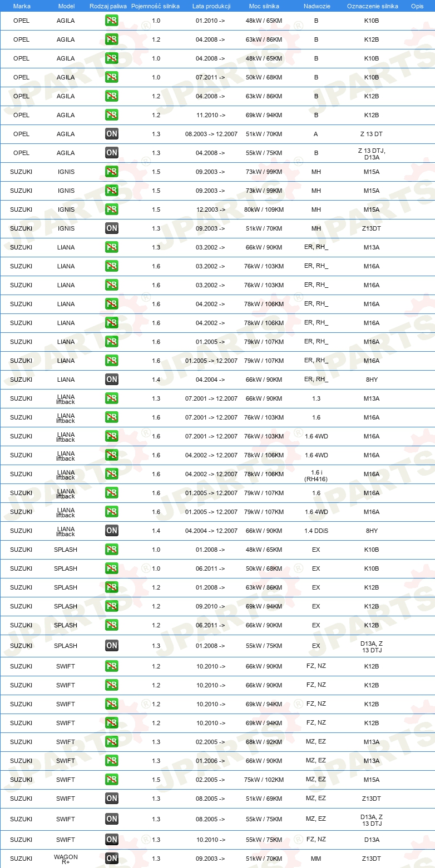435x868 pixels.
Task: Select body cell '1.6 i (RH416)'
Action: click(316, 475)
